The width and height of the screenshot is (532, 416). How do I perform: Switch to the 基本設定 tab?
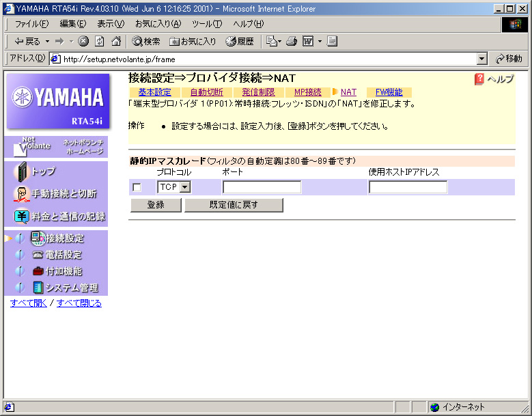(x=154, y=92)
